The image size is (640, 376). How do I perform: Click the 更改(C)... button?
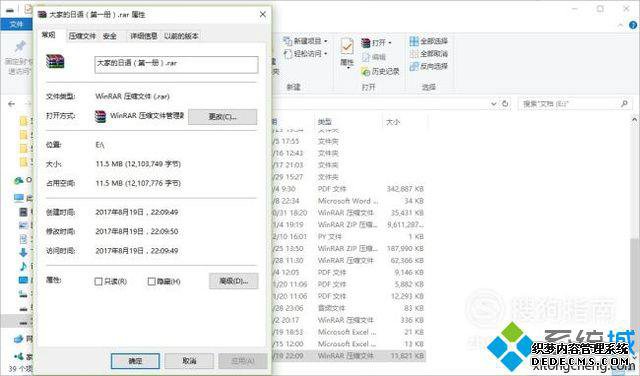pos(222,117)
